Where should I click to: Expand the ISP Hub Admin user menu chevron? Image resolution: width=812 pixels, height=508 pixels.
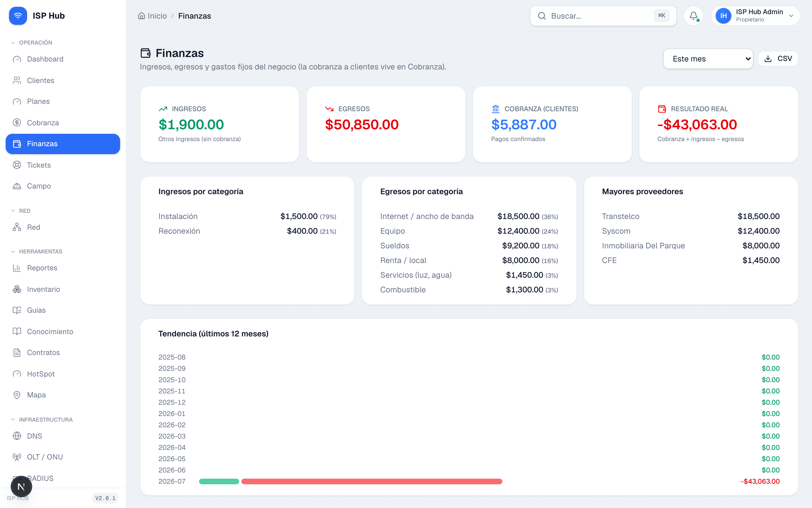(x=791, y=16)
